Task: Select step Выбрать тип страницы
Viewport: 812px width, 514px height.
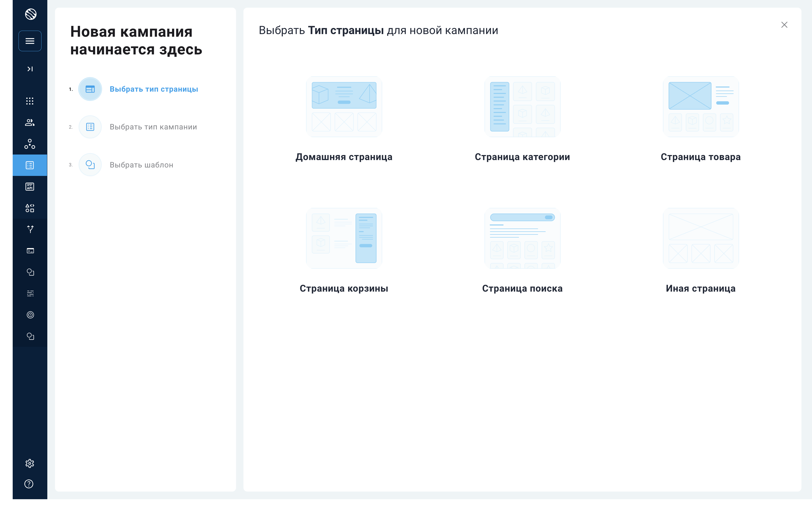Action: (x=154, y=89)
